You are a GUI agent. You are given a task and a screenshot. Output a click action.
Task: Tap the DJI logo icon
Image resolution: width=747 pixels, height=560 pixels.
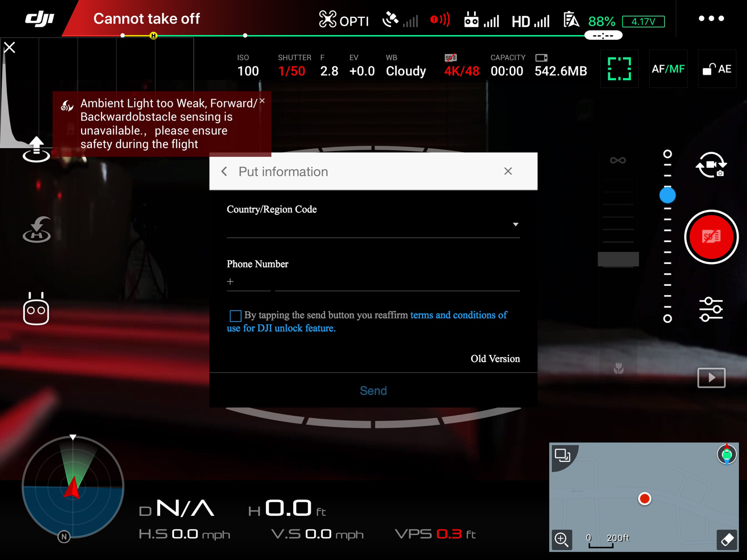(x=40, y=19)
